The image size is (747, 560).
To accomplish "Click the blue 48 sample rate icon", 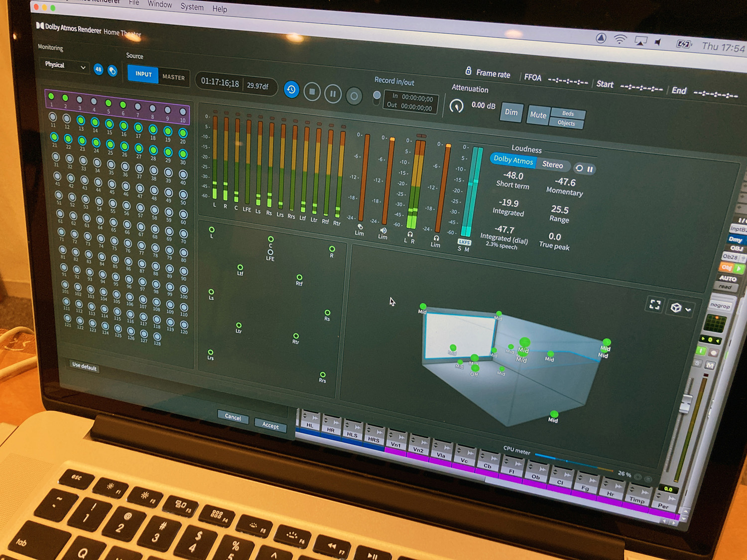I will click(x=98, y=70).
